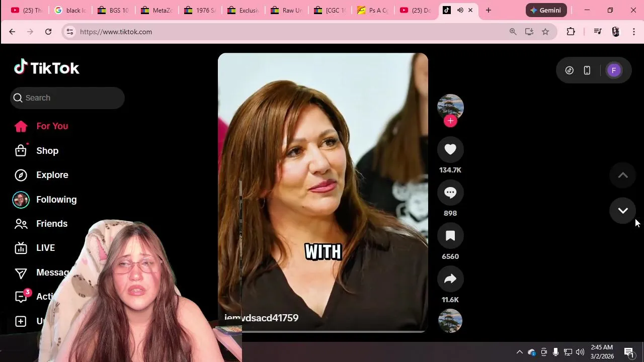This screenshot has height=362, width=644.
Task: Click the get coins icon
Action: [x=570, y=70]
